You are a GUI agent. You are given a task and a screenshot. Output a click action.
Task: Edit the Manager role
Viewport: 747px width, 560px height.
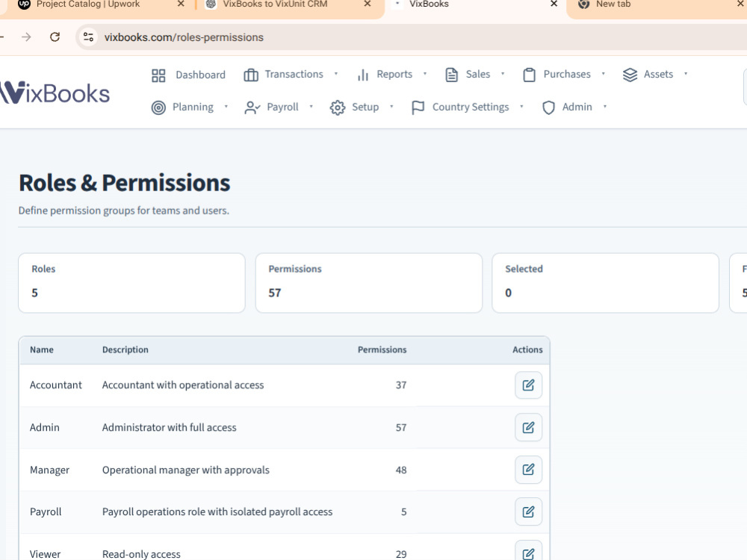[528, 470]
